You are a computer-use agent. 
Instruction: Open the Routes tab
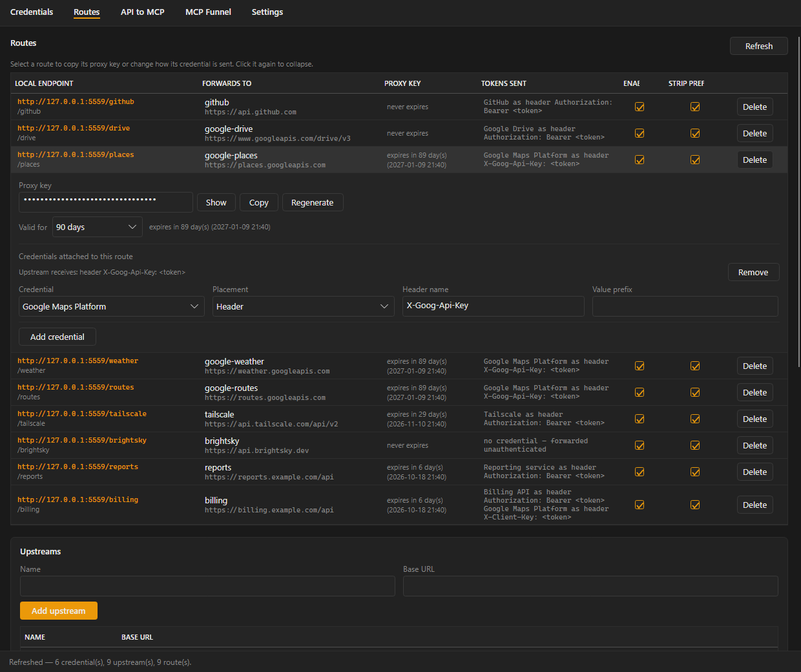pos(87,12)
